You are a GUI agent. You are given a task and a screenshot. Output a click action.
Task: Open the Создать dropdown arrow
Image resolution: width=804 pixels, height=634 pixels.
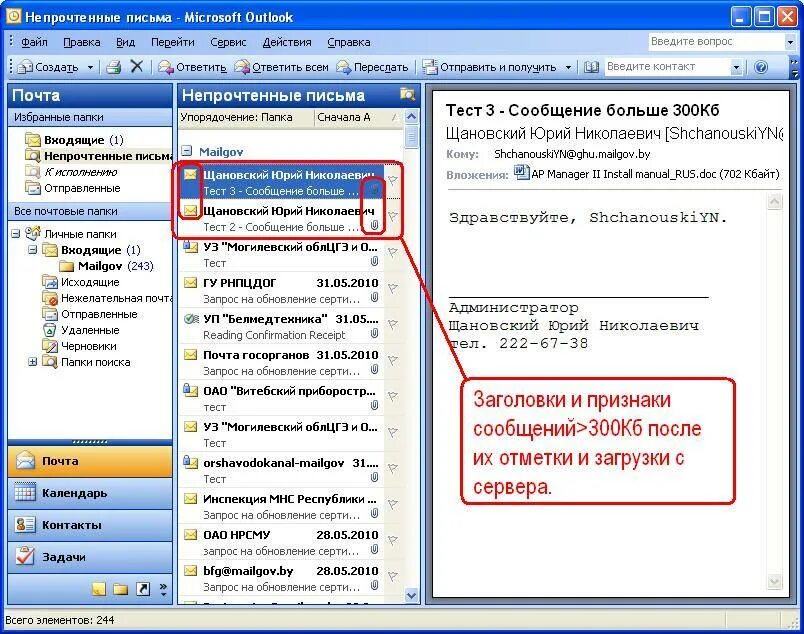[x=90, y=67]
